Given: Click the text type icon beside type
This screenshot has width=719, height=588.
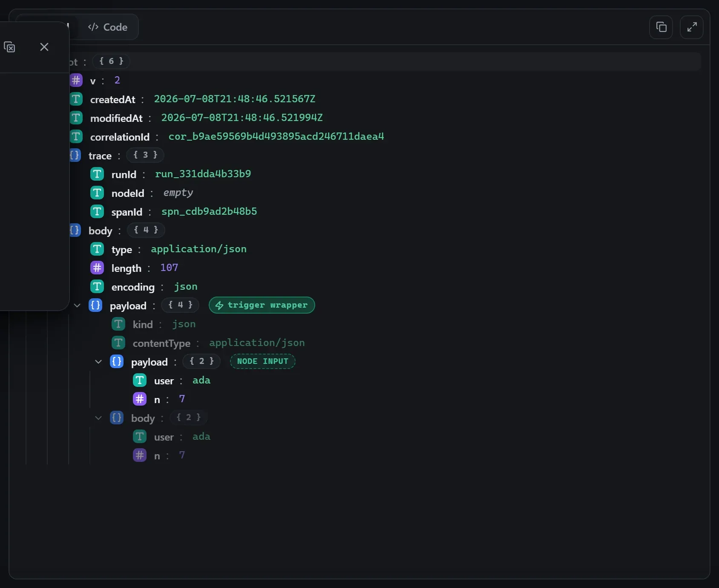Looking at the screenshot, I should (97, 249).
